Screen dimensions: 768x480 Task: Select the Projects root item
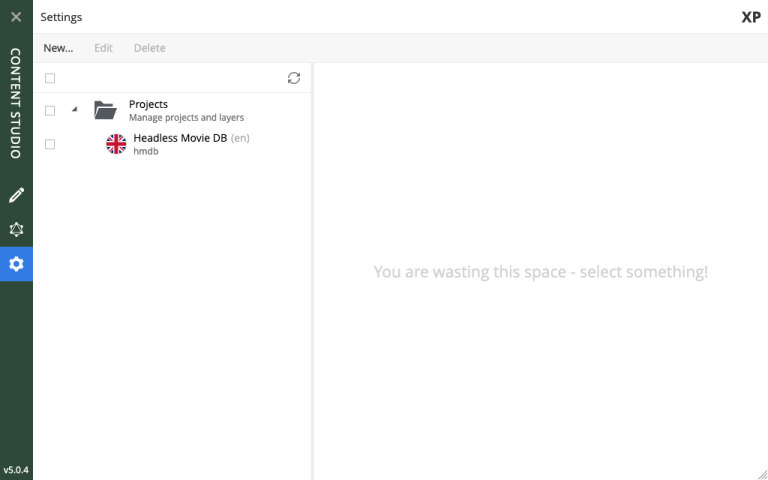(x=148, y=104)
